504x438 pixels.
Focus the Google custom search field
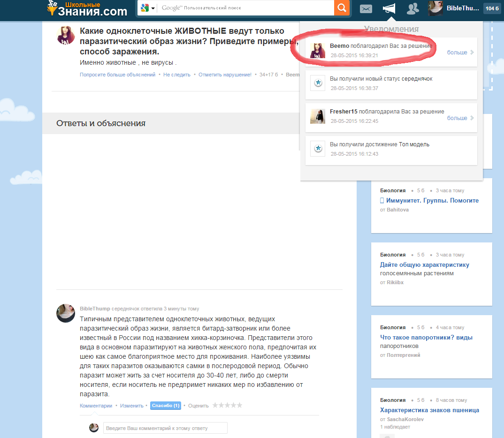(246, 8)
